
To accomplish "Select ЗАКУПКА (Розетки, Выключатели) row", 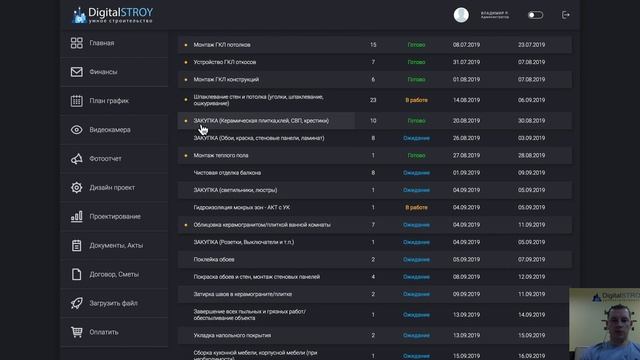I will click(x=375, y=242).
